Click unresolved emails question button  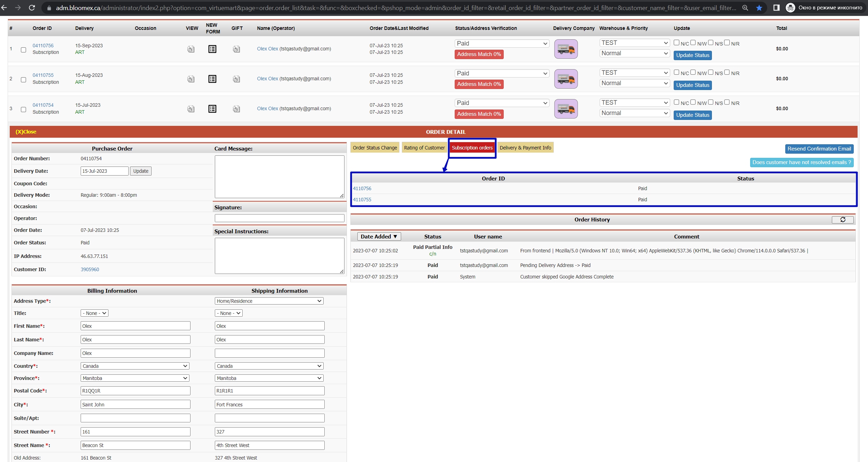(802, 162)
